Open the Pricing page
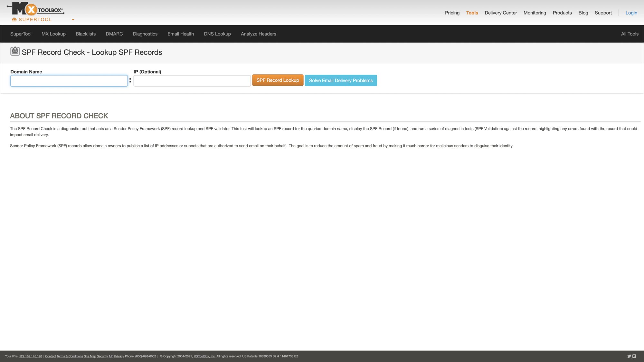Viewport: 644px width, 362px height. [x=452, y=13]
